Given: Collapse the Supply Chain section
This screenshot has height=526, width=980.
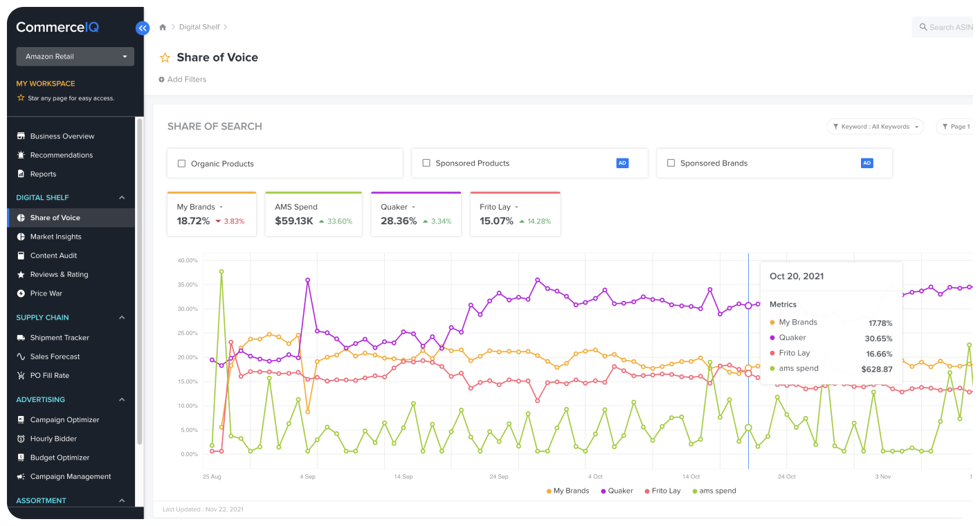Looking at the screenshot, I should pyautogui.click(x=122, y=318).
